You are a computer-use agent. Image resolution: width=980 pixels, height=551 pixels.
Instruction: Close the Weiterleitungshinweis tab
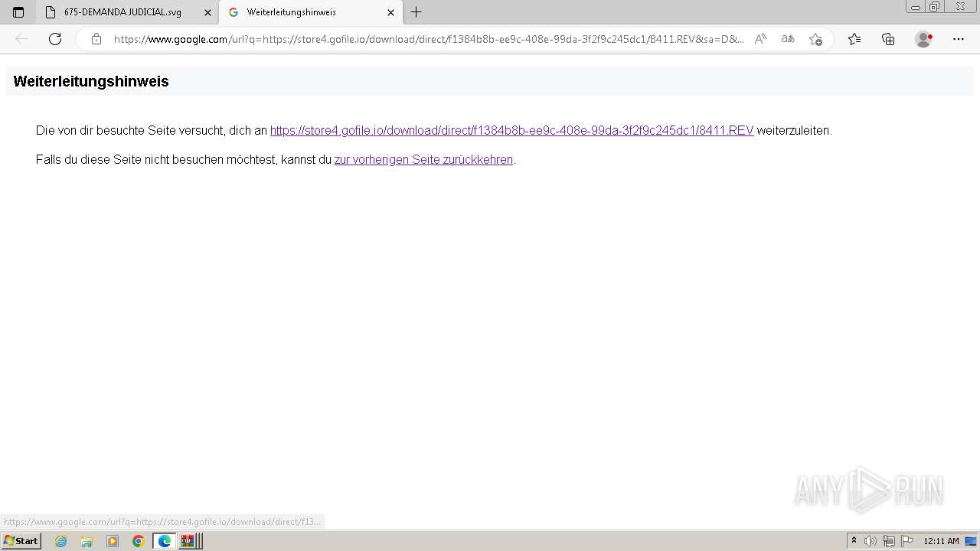pyautogui.click(x=390, y=12)
